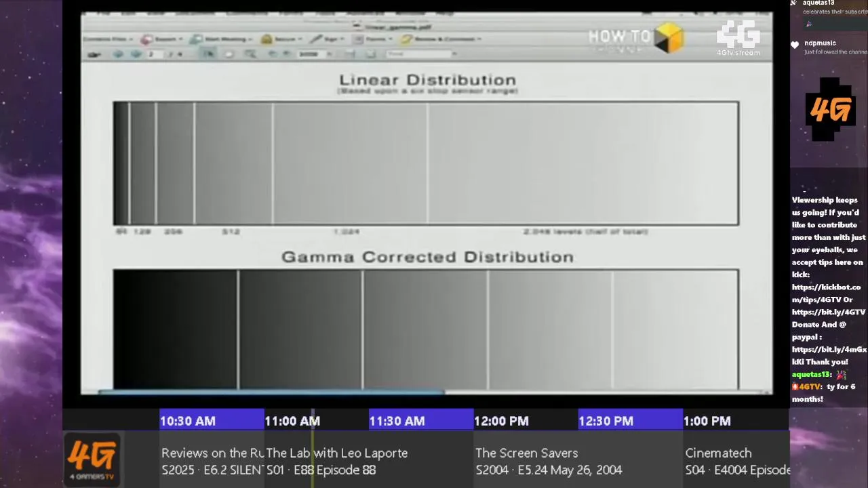Click the 12:00 PM time slot header
The height and width of the screenshot is (488, 868).
pyautogui.click(x=526, y=420)
